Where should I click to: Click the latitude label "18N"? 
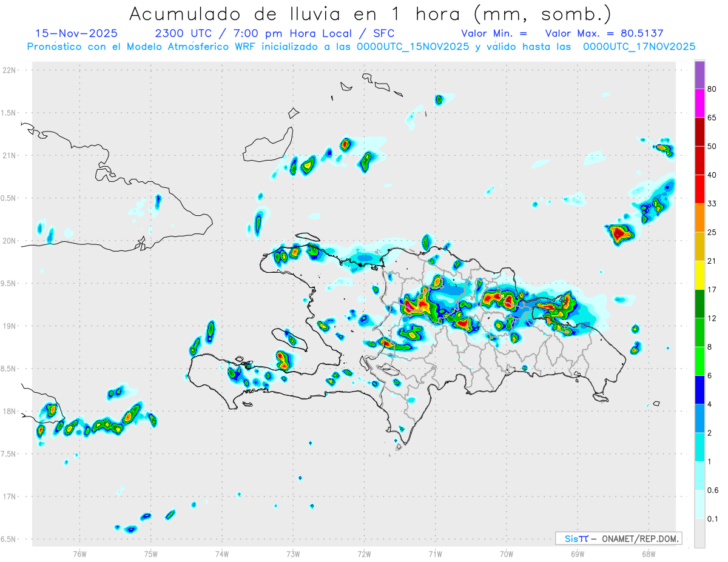[x=10, y=411]
